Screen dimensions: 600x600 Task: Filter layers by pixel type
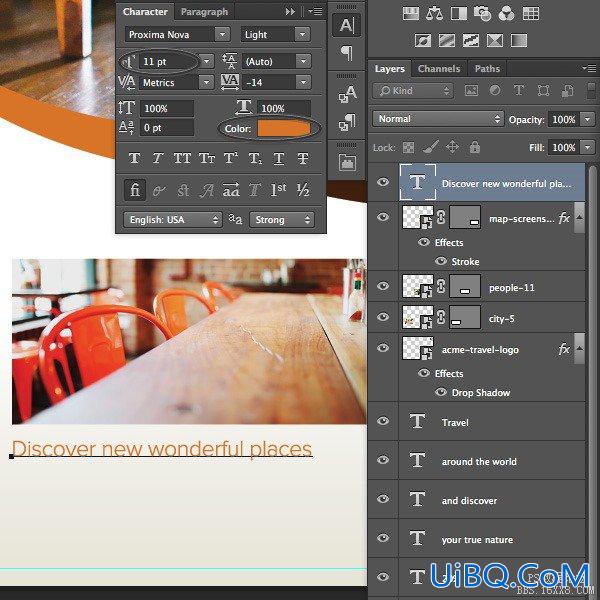(x=471, y=91)
